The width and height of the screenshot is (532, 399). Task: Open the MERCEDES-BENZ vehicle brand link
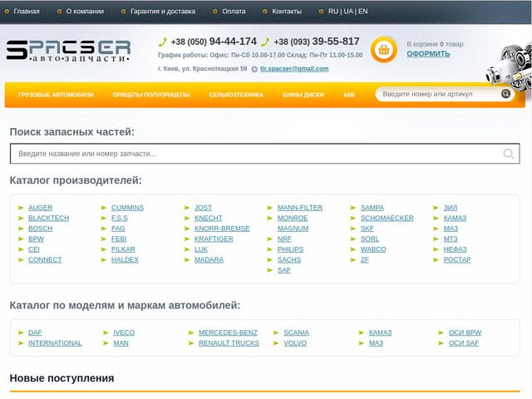(228, 332)
